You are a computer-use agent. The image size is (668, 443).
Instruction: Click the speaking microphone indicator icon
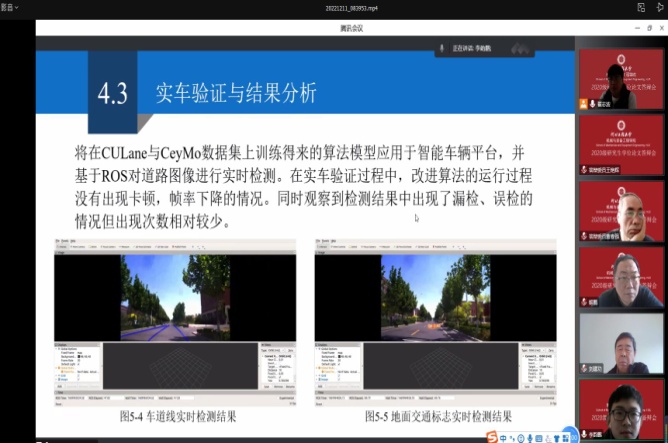tap(441, 47)
